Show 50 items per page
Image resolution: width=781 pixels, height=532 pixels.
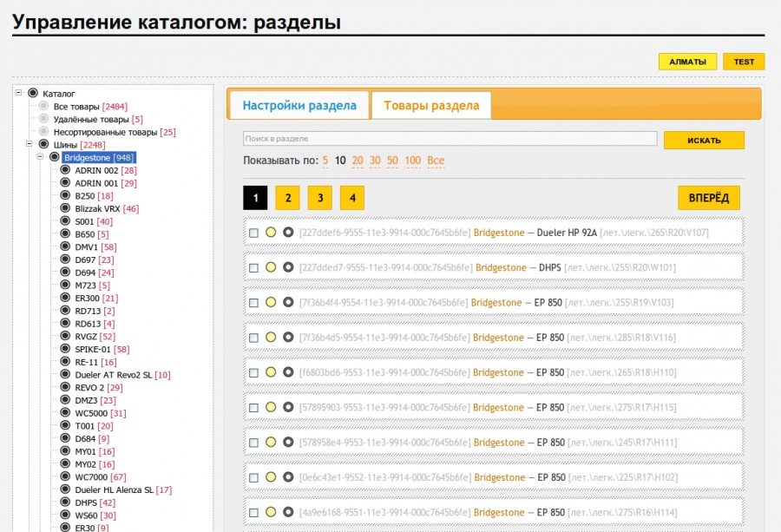coord(392,161)
